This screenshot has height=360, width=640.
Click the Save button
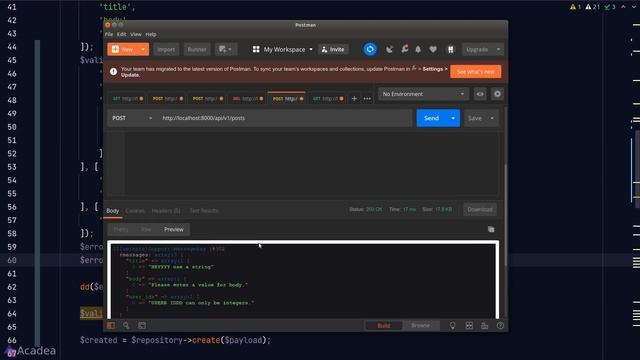pyautogui.click(x=475, y=118)
